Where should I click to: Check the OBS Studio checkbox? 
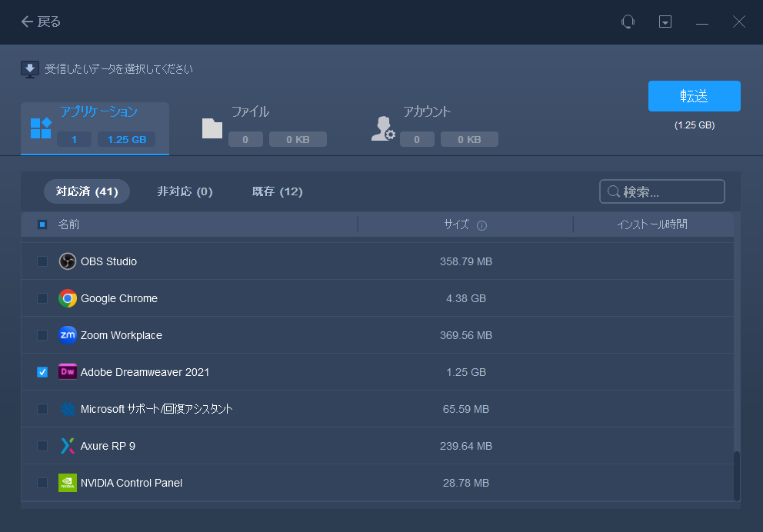42,261
